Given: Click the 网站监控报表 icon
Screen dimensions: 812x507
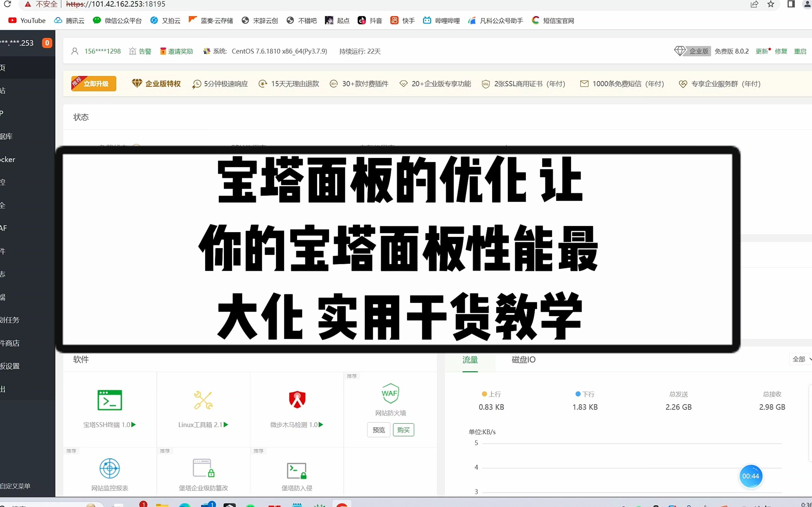Looking at the screenshot, I should click(110, 468).
